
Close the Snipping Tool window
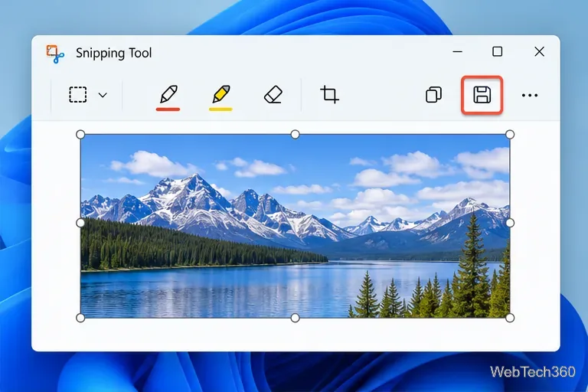539,51
